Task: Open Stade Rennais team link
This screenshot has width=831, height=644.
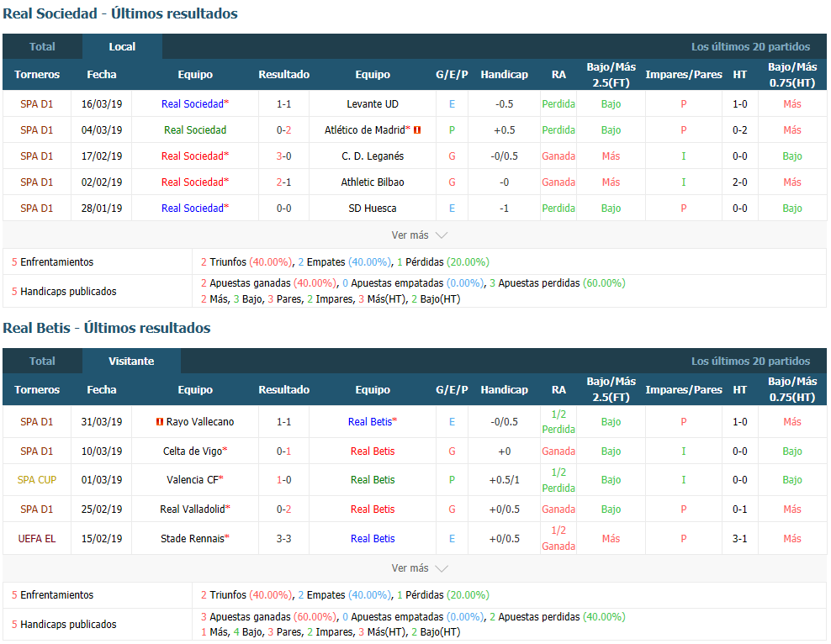Action: [x=193, y=539]
